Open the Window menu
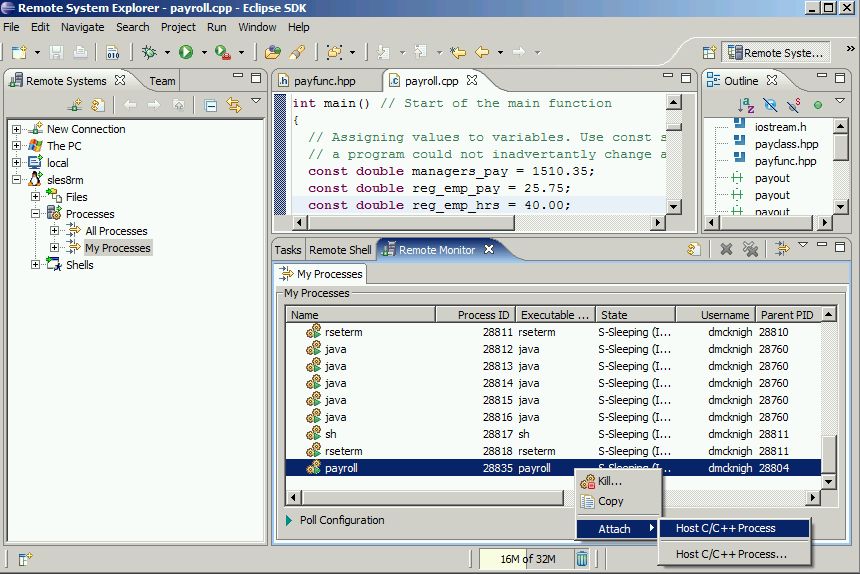 [x=257, y=27]
